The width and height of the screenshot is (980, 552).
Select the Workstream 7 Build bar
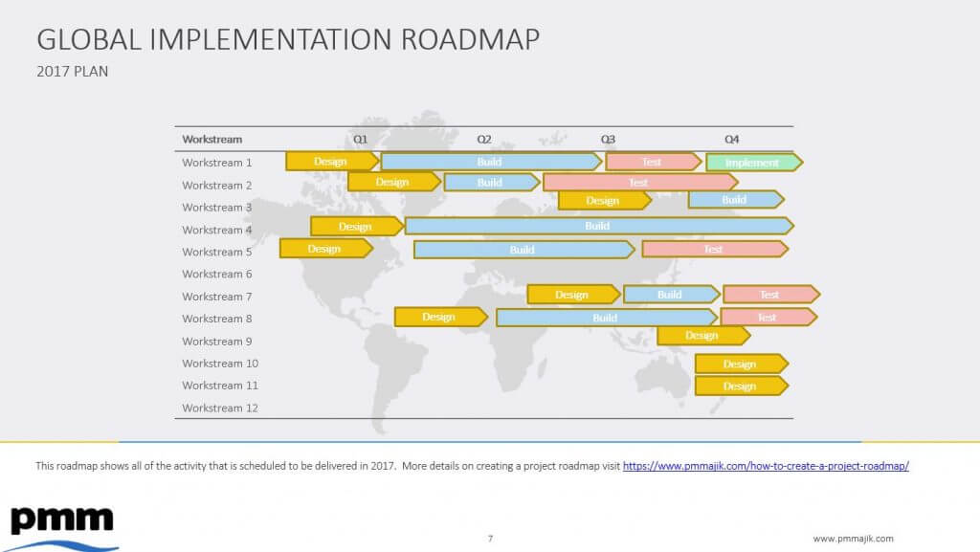pos(670,295)
